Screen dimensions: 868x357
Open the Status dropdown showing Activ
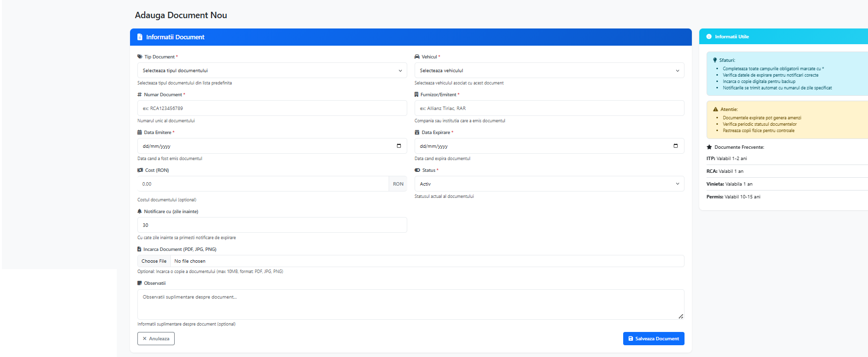pyautogui.click(x=549, y=184)
